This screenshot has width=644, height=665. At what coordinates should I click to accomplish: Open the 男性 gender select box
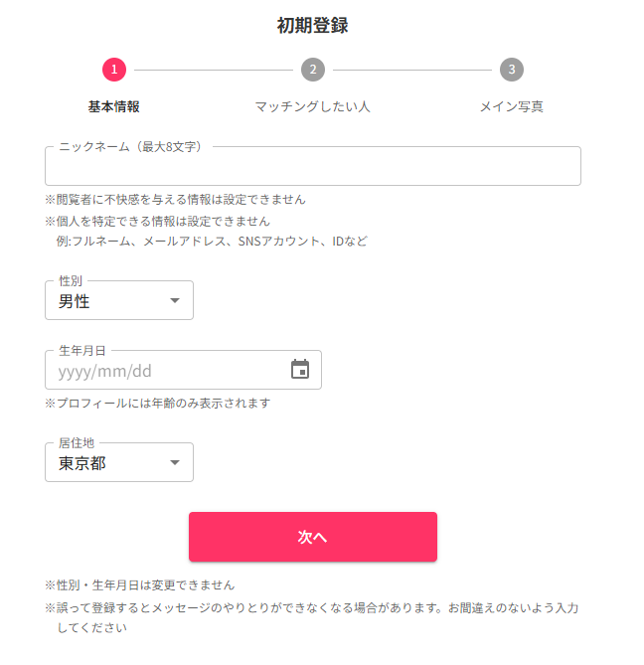point(119,300)
